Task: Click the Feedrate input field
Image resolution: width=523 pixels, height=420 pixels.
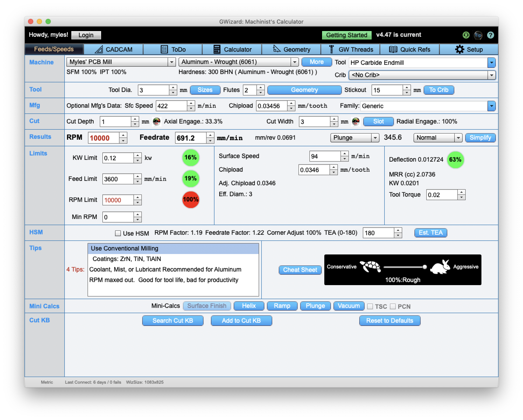Action: [x=191, y=138]
